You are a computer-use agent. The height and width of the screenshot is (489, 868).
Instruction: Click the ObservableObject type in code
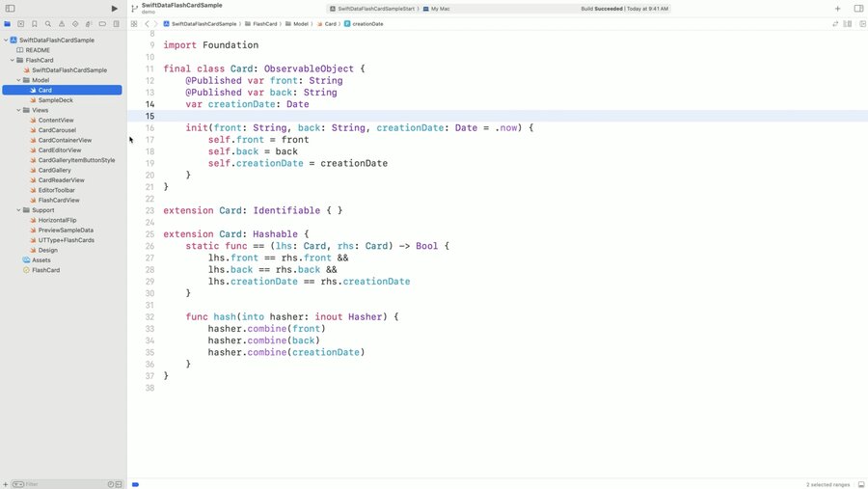coord(309,68)
